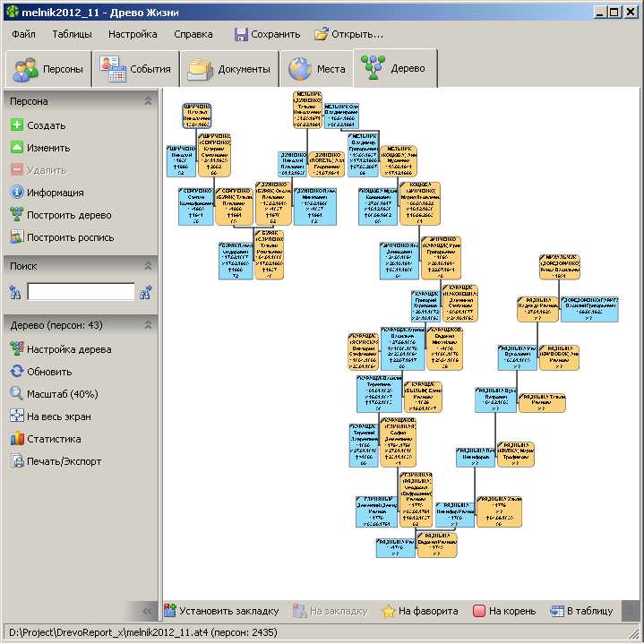Click В таблицу button in bottom bar

tap(582, 611)
